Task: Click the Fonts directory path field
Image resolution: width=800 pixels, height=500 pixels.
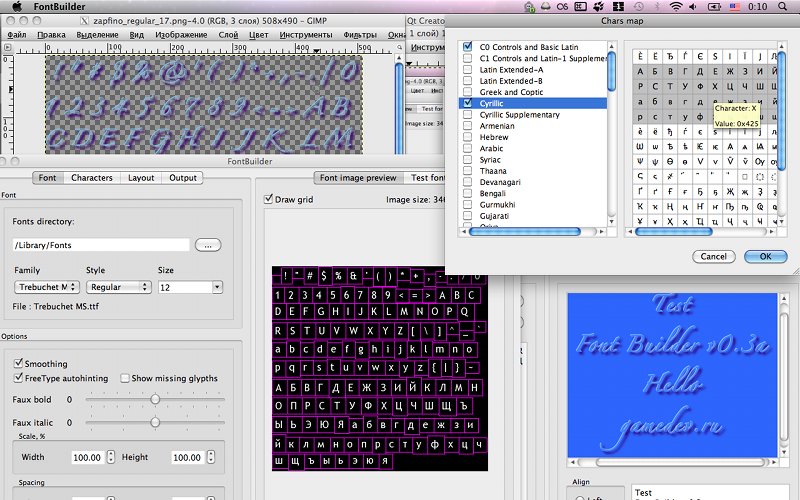Action: point(101,245)
